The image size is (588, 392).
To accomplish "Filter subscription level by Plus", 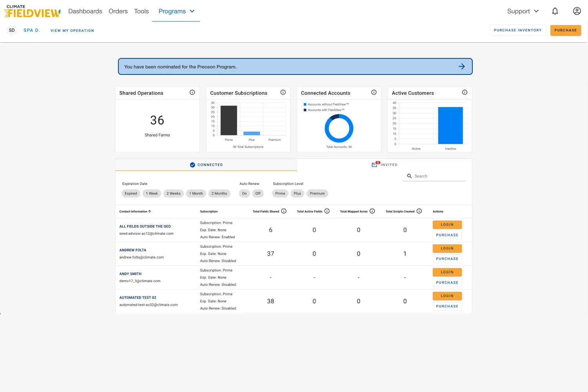I will click(x=298, y=194).
